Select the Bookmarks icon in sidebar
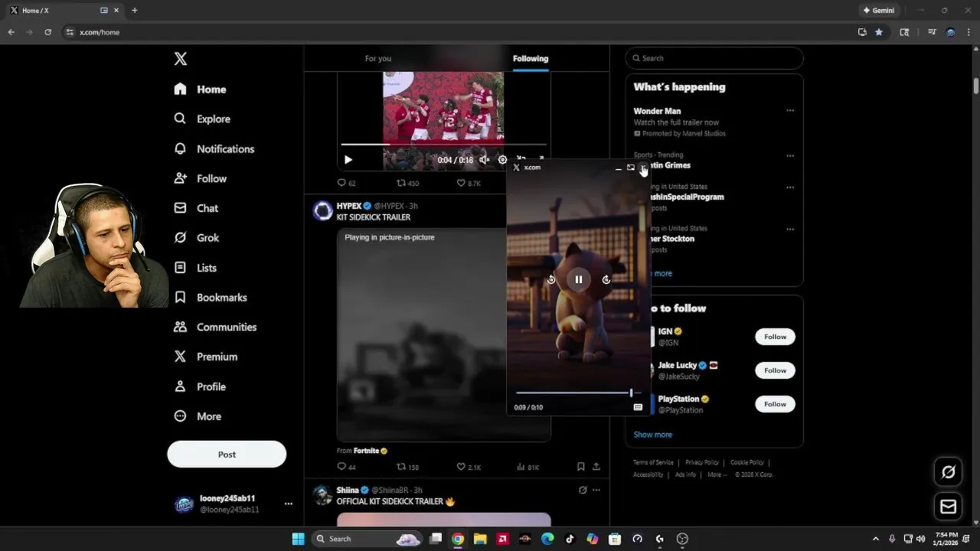 point(180,297)
